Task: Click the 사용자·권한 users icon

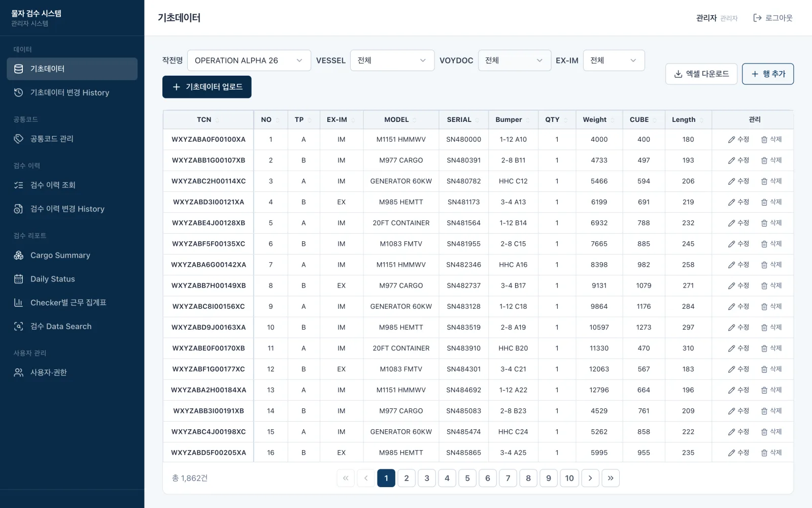Action: pyautogui.click(x=19, y=372)
